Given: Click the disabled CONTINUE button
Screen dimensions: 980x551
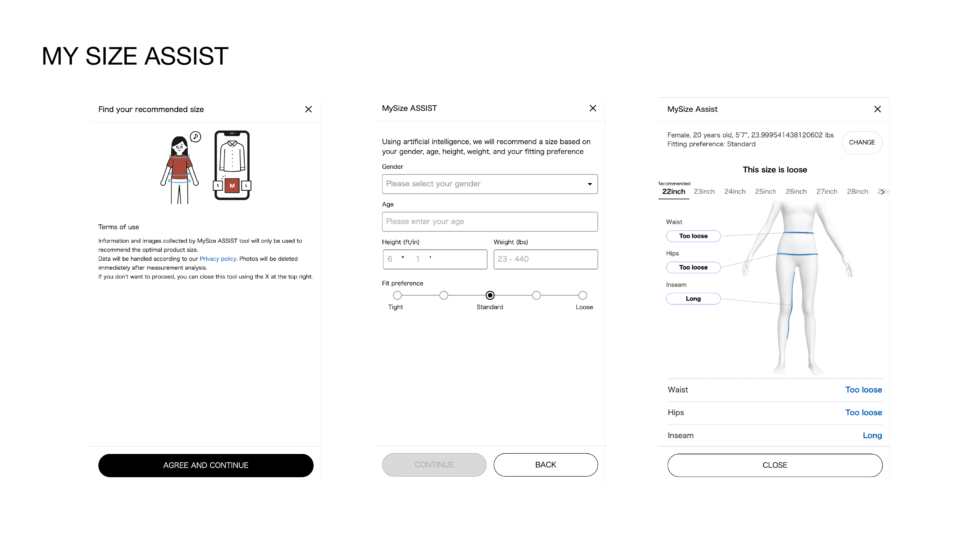Looking at the screenshot, I should [434, 465].
